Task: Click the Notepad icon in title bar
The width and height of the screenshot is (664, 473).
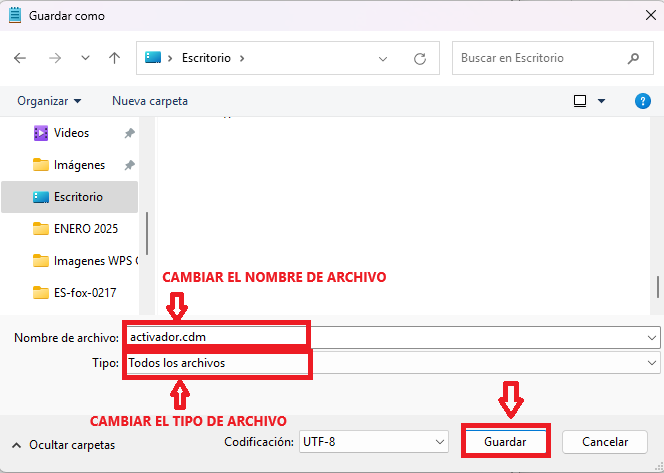Action: pyautogui.click(x=15, y=15)
